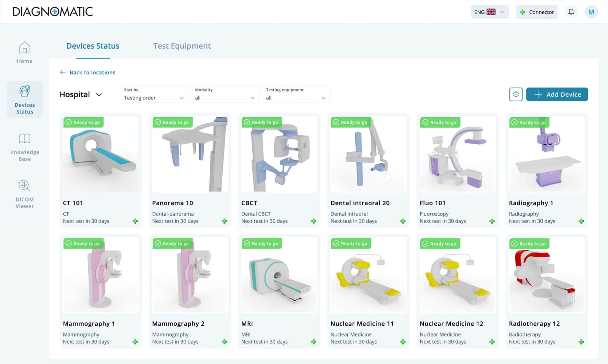The width and height of the screenshot is (608, 364).
Task: Select the Devices Status sidebar icon
Action: pos(24,99)
